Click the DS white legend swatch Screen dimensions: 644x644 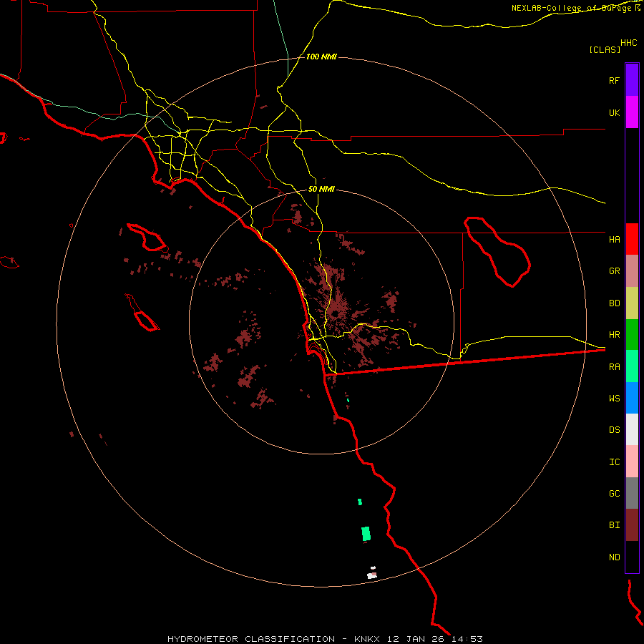click(632, 429)
